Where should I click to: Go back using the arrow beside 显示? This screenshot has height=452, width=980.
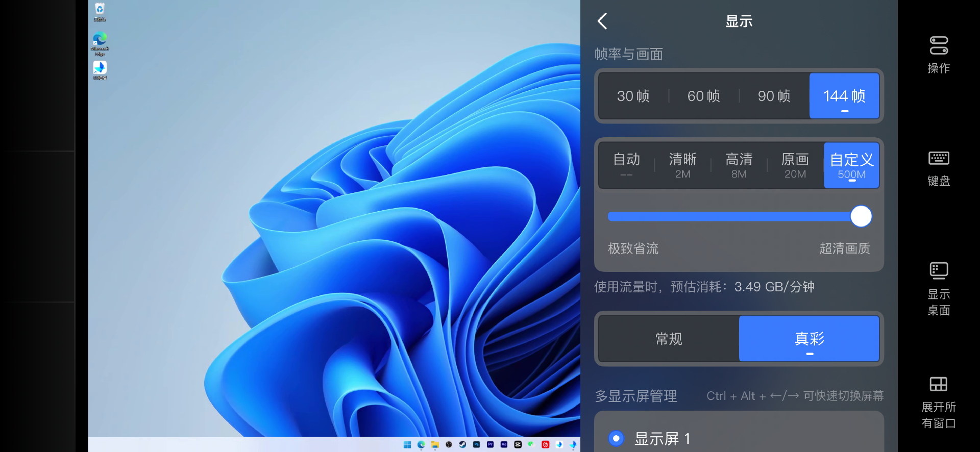point(602,21)
